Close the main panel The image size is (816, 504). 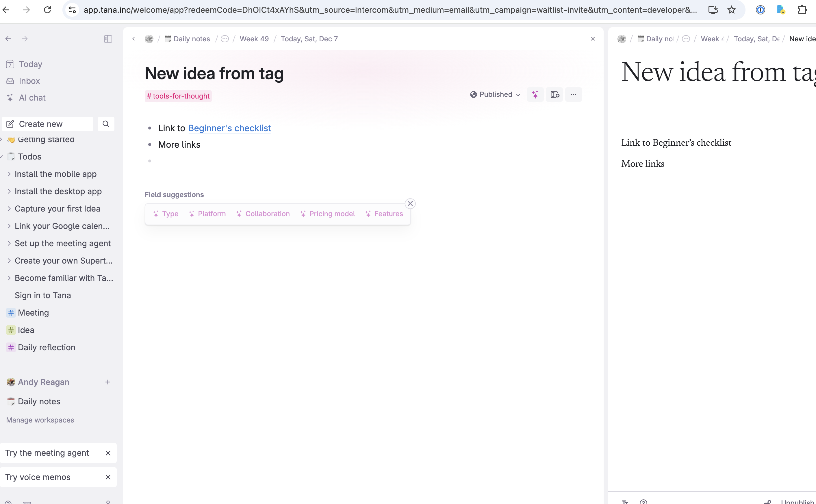click(593, 39)
